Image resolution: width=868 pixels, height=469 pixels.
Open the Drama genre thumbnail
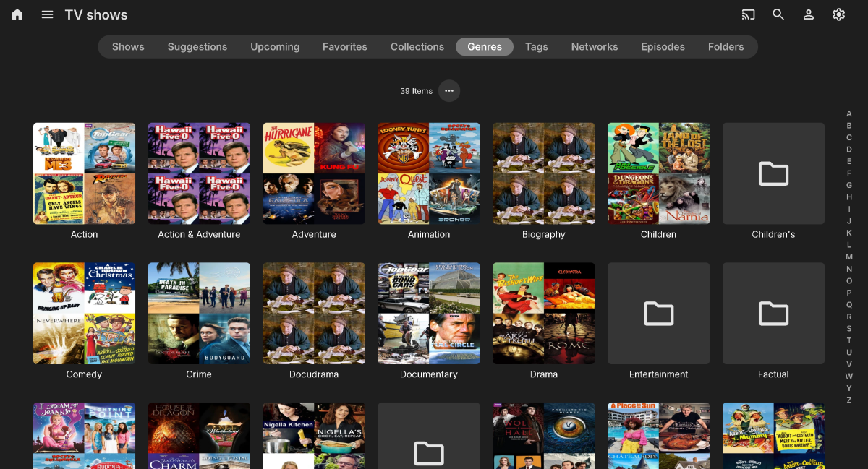click(544, 313)
